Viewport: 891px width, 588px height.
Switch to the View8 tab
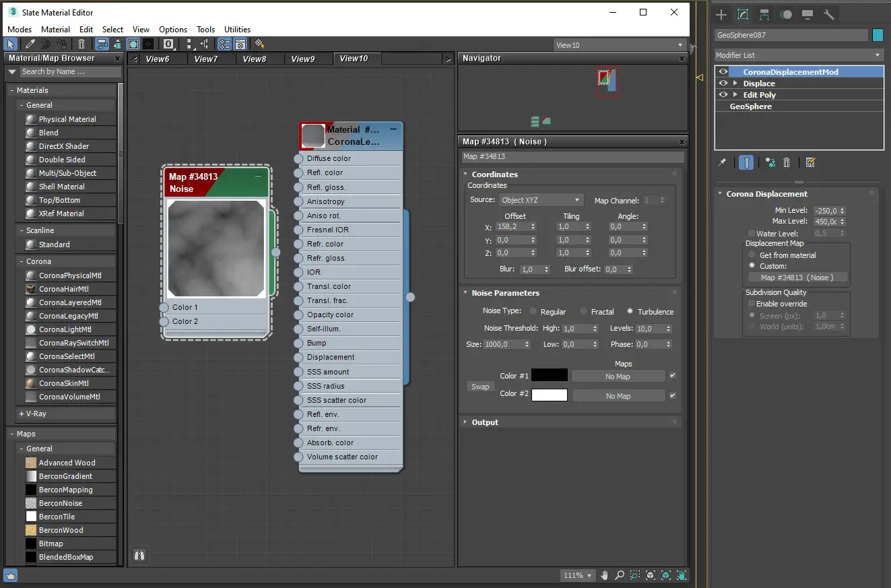pos(254,59)
